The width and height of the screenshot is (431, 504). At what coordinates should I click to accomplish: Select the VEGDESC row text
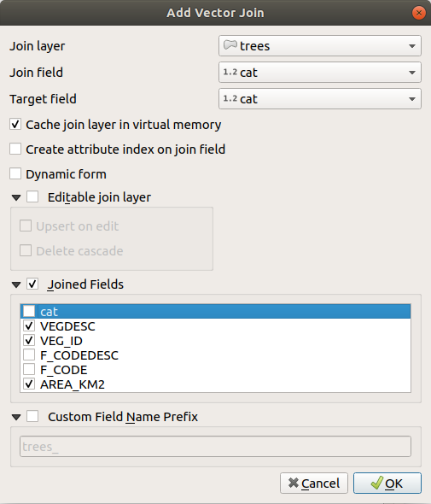point(67,326)
